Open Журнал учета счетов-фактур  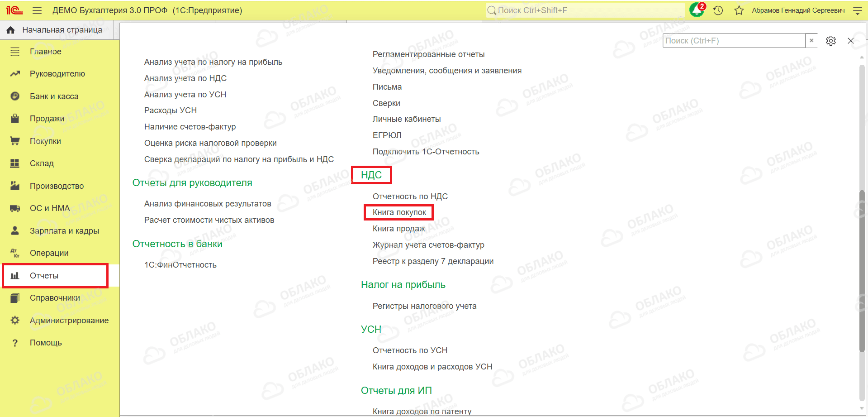[x=428, y=245]
